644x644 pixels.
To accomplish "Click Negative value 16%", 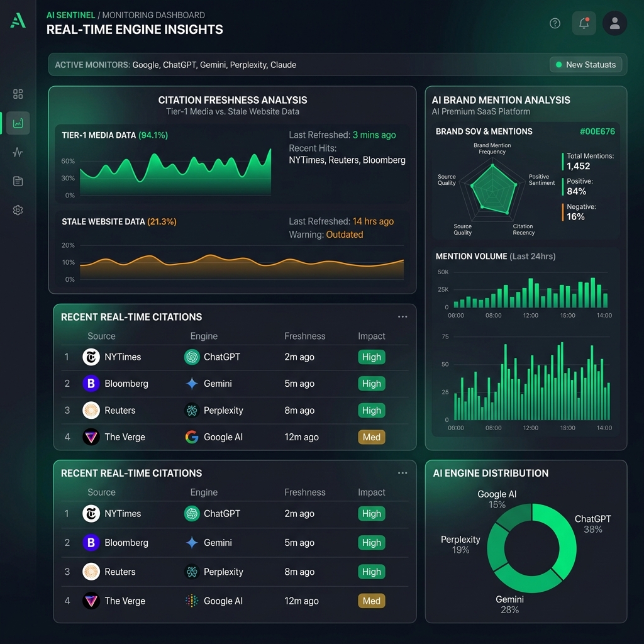I will (575, 216).
